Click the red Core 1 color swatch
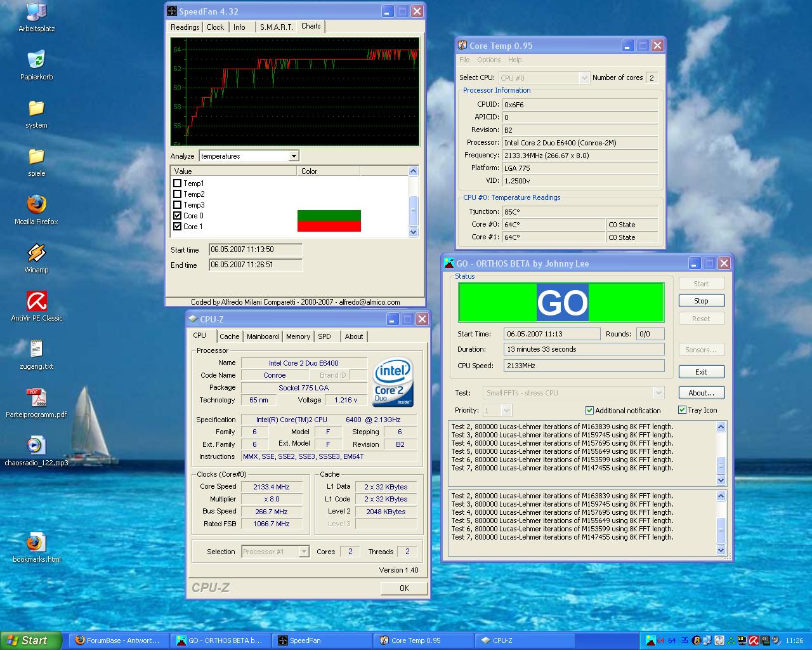This screenshot has height=650, width=812. (329, 226)
